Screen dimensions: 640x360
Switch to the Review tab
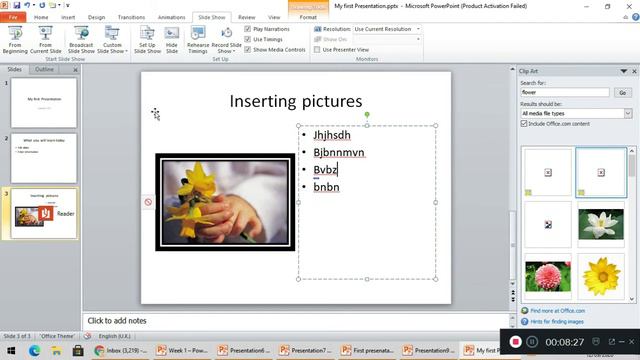click(x=247, y=17)
